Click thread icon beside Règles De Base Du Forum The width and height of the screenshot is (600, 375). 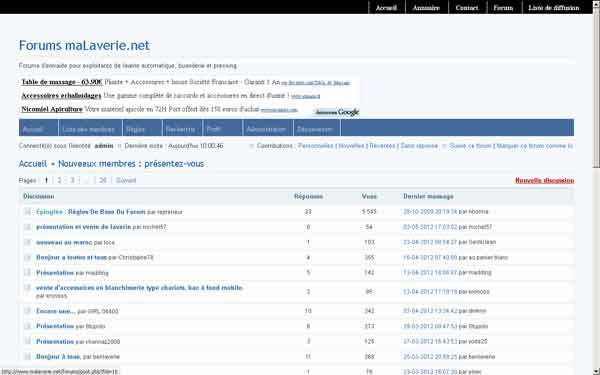pyautogui.click(x=27, y=211)
